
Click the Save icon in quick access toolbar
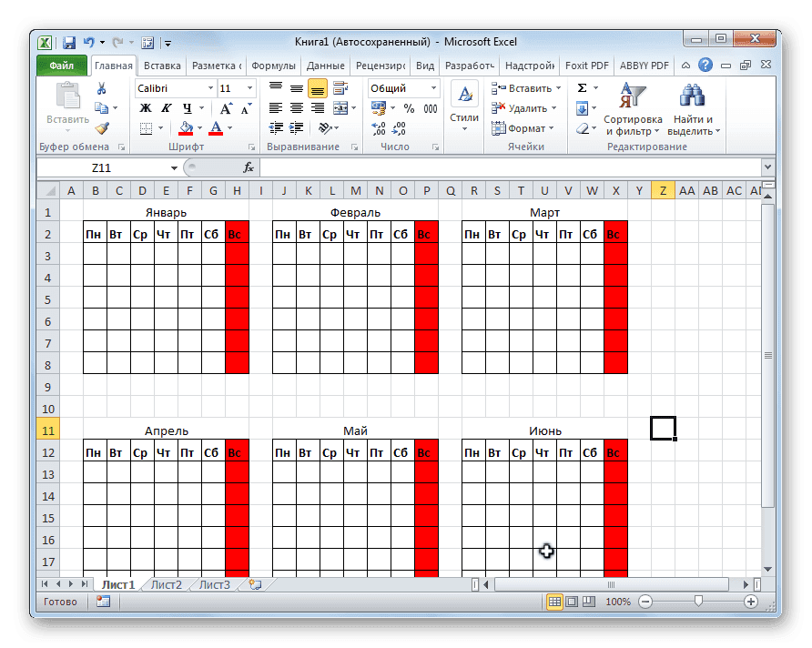(69, 42)
